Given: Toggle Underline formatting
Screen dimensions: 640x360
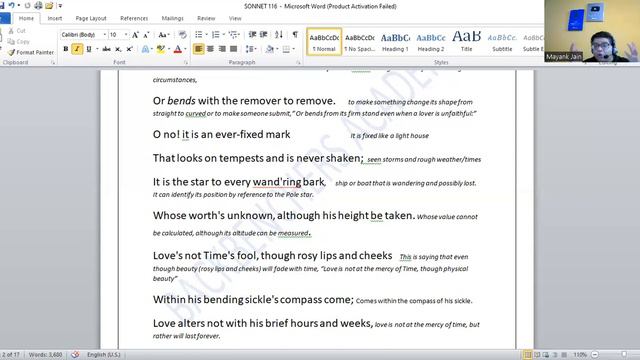Looking at the screenshot, I should point(88,49).
